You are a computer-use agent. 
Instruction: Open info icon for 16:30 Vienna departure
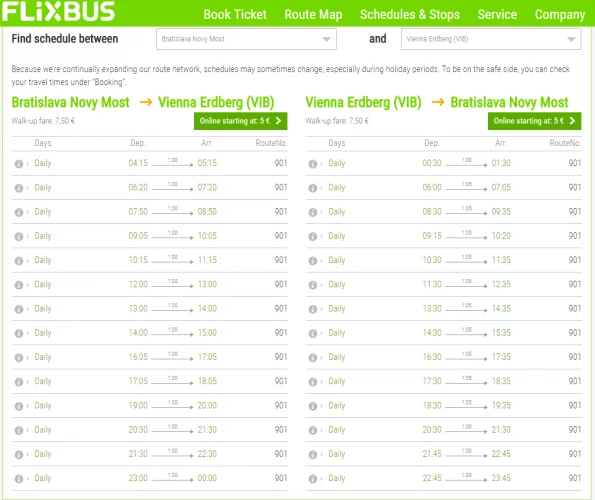coord(313,358)
